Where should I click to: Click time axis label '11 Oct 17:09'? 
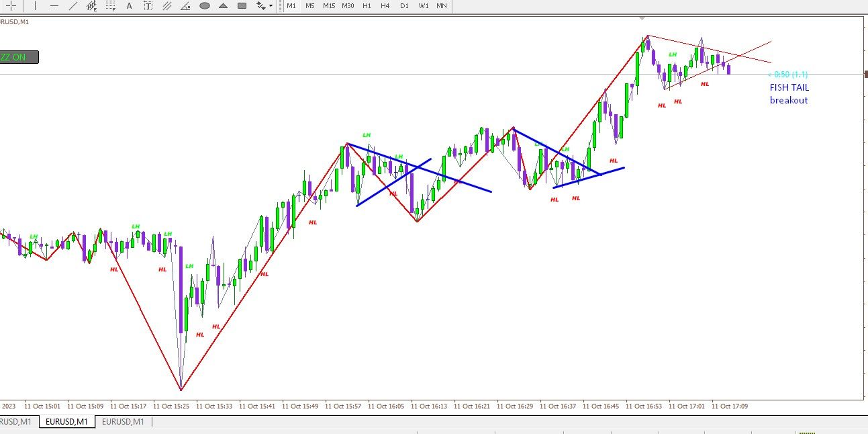pyautogui.click(x=730, y=406)
